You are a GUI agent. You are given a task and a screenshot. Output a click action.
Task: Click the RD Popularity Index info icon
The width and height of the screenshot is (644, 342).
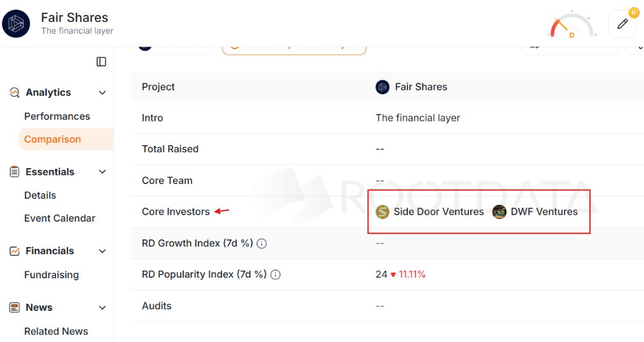click(276, 274)
